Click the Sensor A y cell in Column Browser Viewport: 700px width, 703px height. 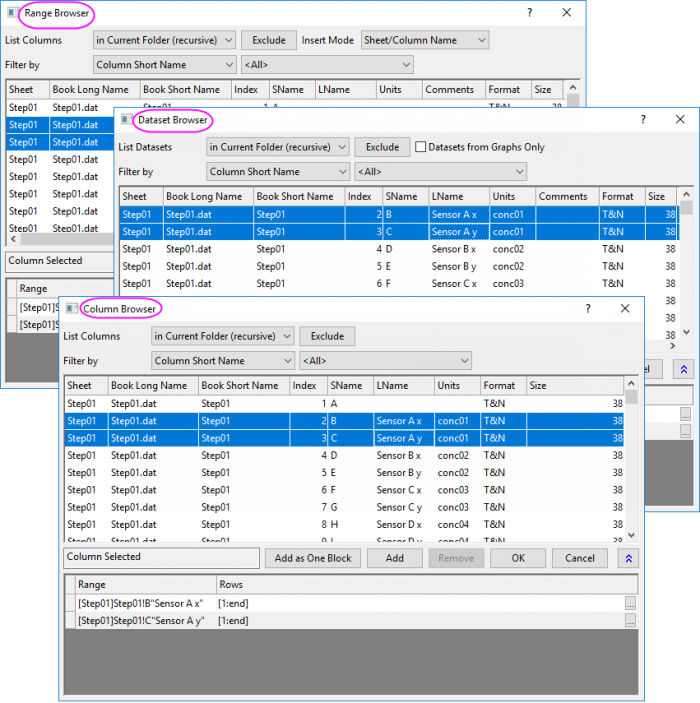point(403,438)
